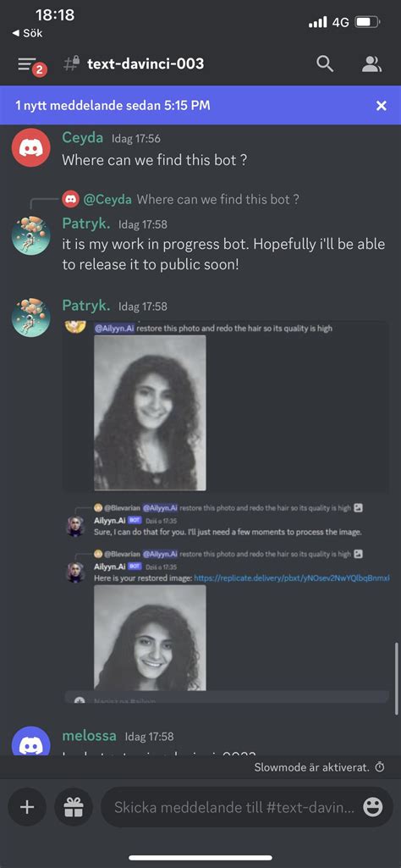
Task: Tap the slowmode timer icon
Action: pyautogui.click(x=380, y=767)
